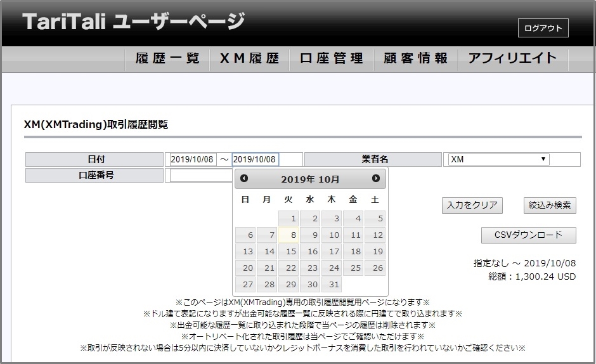Open the XM broker dropdown
The height and width of the screenshot is (364, 596).
pyautogui.click(x=499, y=159)
